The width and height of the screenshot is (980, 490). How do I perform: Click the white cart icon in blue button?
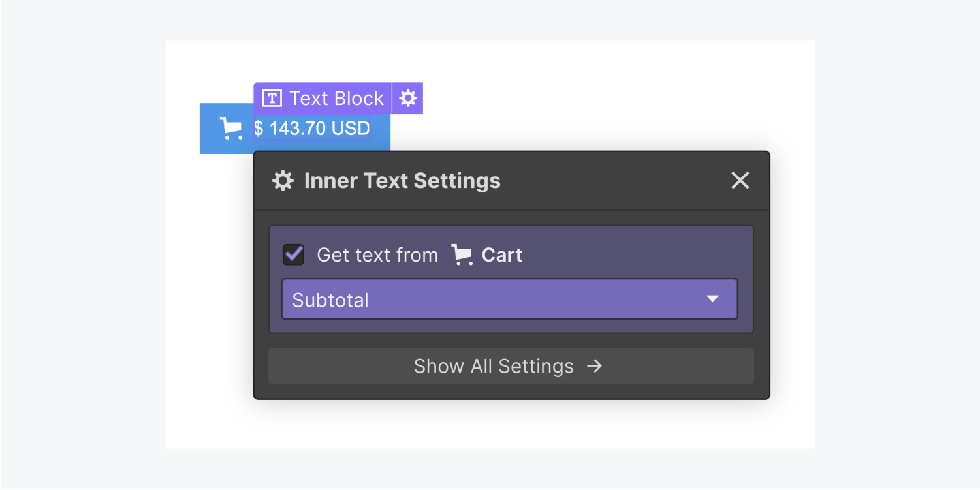tap(230, 129)
